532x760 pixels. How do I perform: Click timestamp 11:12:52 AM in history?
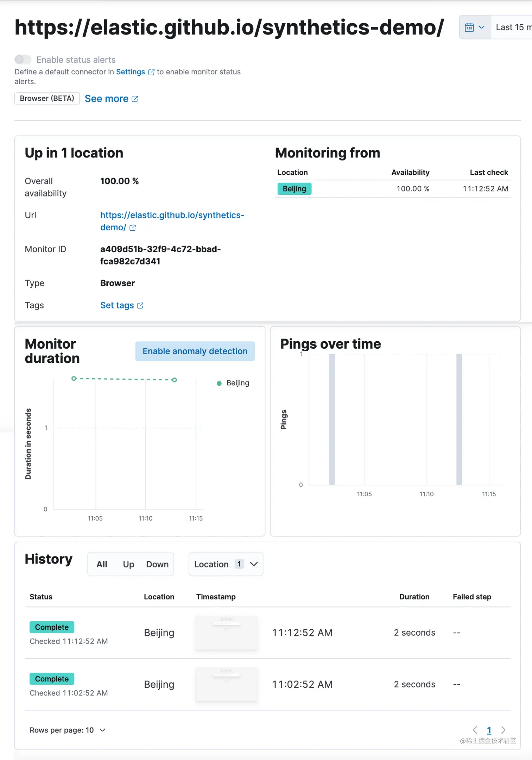(x=302, y=633)
